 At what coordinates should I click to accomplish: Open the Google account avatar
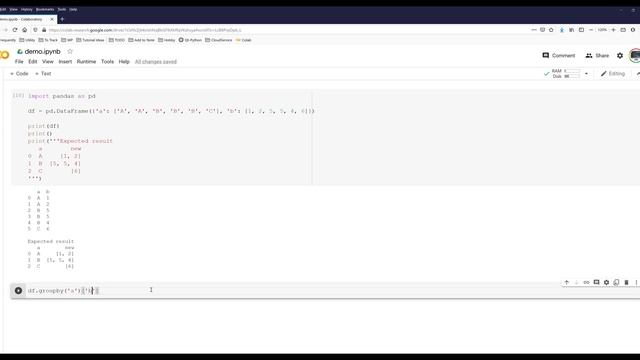(x=635, y=56)
